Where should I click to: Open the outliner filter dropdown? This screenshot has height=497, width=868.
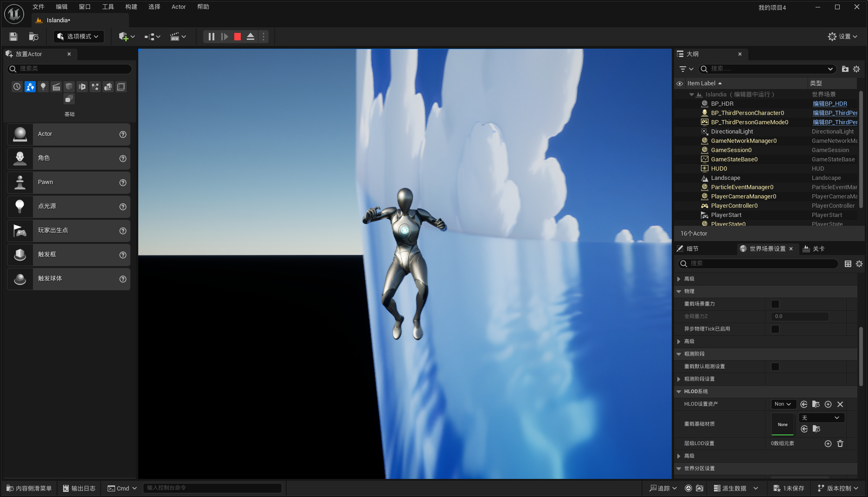686,69
